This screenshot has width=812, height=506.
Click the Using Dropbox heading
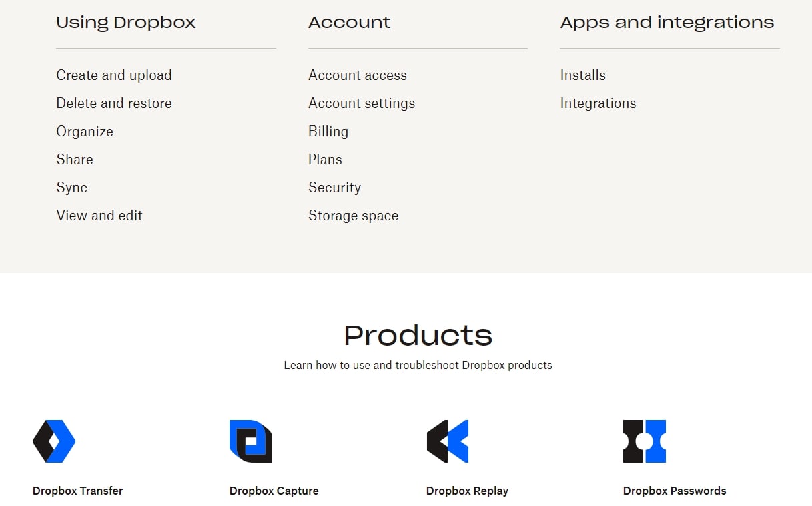(125, 22)
